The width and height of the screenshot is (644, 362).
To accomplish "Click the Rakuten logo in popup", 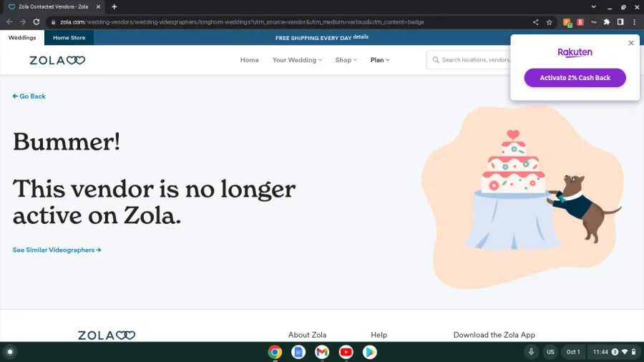I will click(x=575, y=52).
